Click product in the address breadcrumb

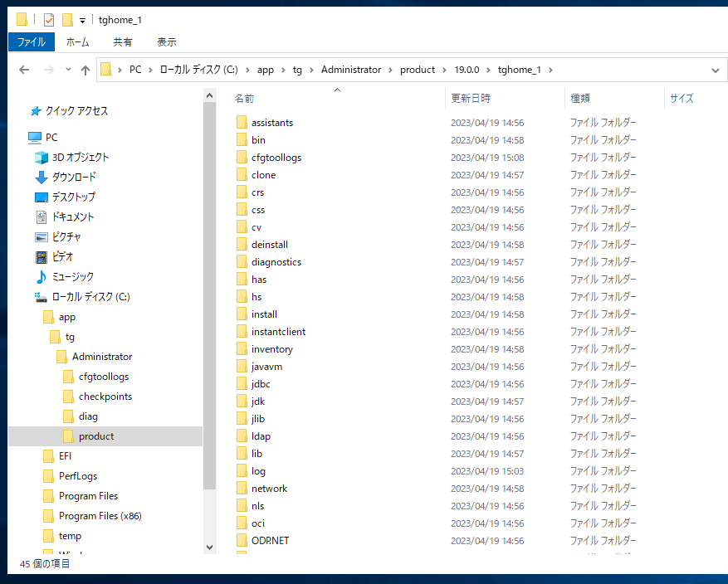click(418, 70)
